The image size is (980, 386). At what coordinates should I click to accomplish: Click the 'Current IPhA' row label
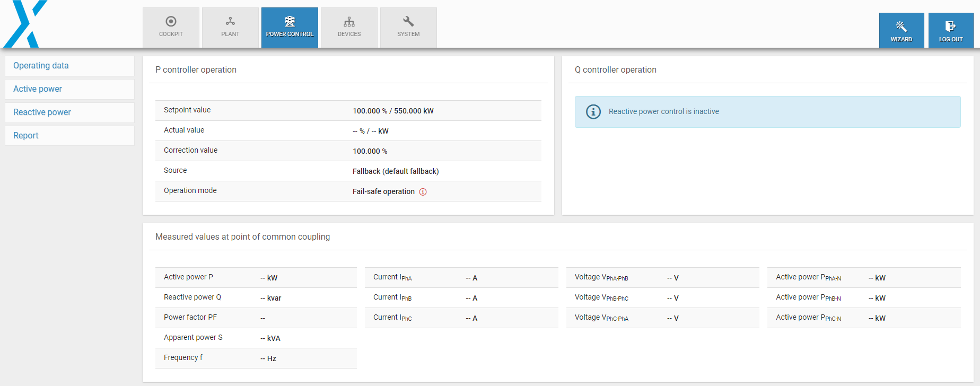tap(392, 277)
